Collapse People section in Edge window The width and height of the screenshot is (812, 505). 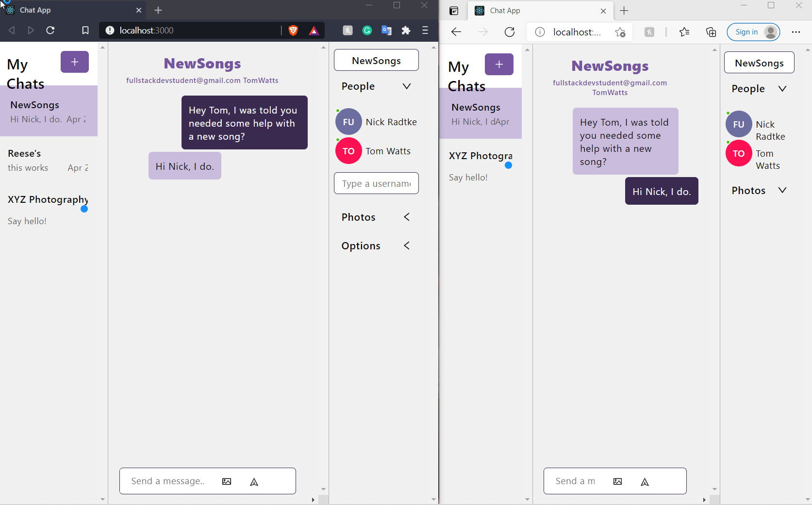click(x=782, y=89)
